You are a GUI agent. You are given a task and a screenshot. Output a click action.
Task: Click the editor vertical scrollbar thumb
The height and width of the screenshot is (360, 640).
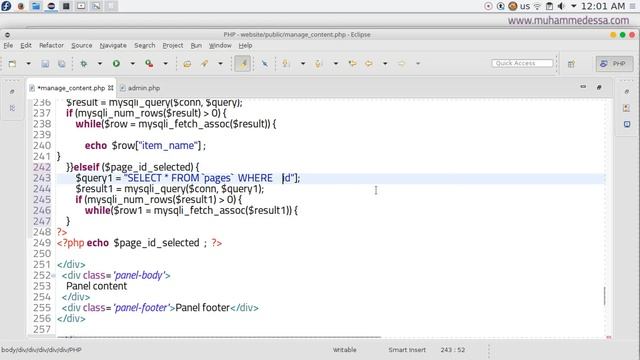pos(604,296)
